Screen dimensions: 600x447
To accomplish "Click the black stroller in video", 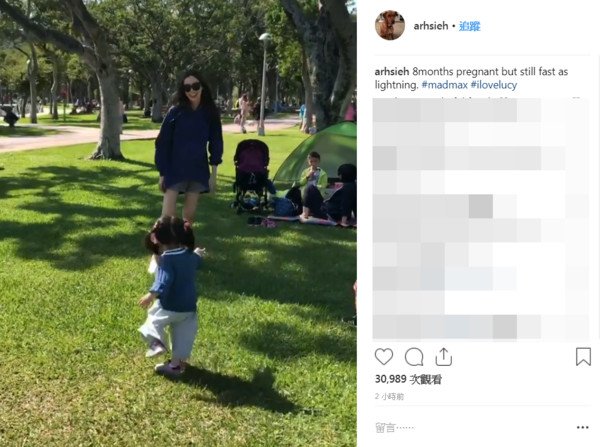I will [251, 175].
